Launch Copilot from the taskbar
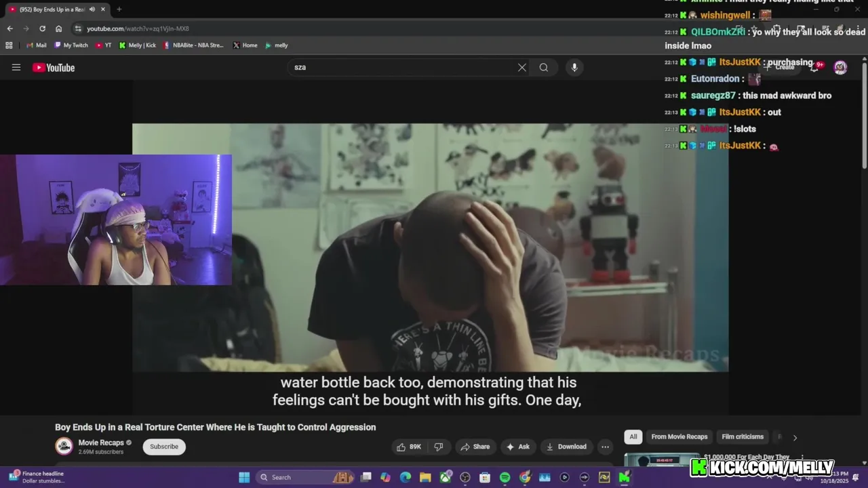Image resolution: width=868 pixels, height=488 pixels. 386,477
